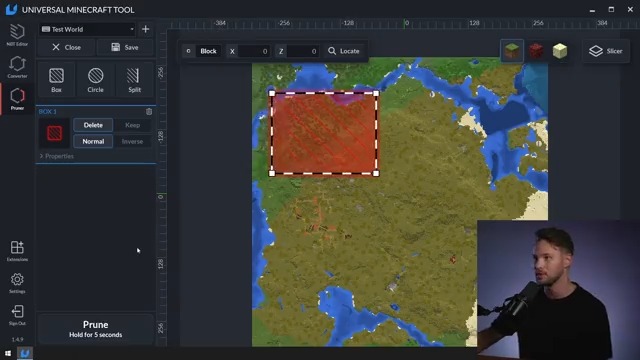640x360 pixels.
Task: Set BOX 1 mode to Delete
Action: click(93, 125)
